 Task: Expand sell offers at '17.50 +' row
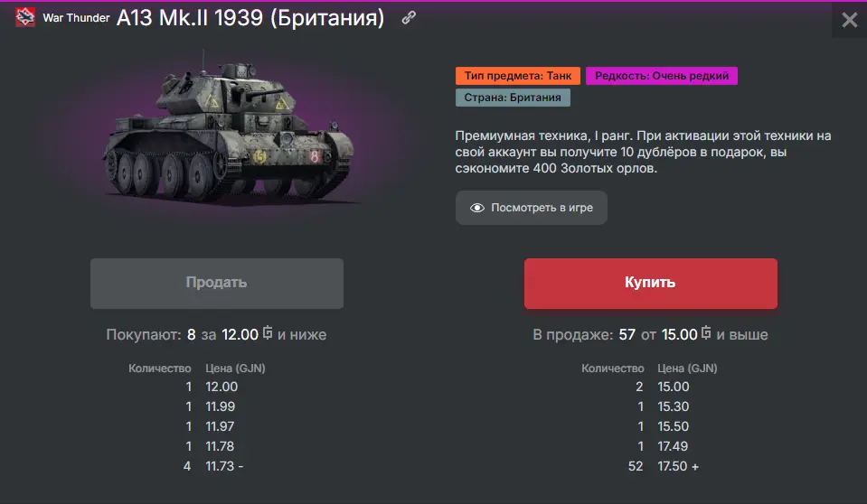point(679,466)
